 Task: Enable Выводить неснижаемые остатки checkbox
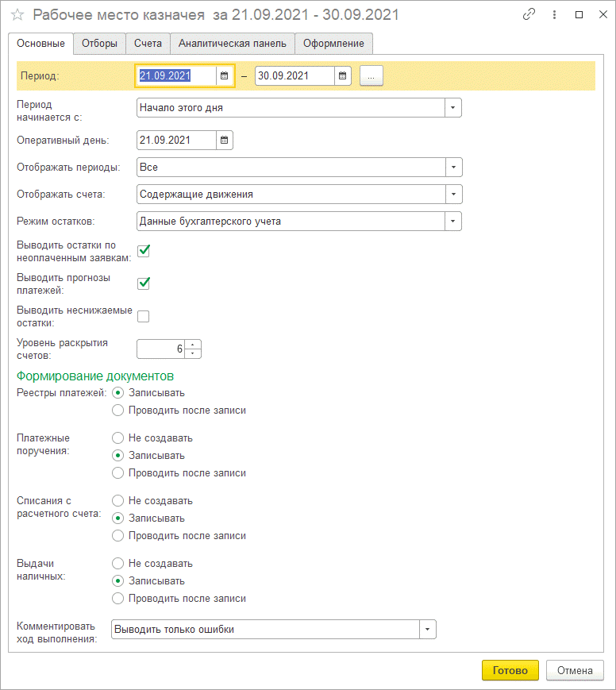pos(144,316)
